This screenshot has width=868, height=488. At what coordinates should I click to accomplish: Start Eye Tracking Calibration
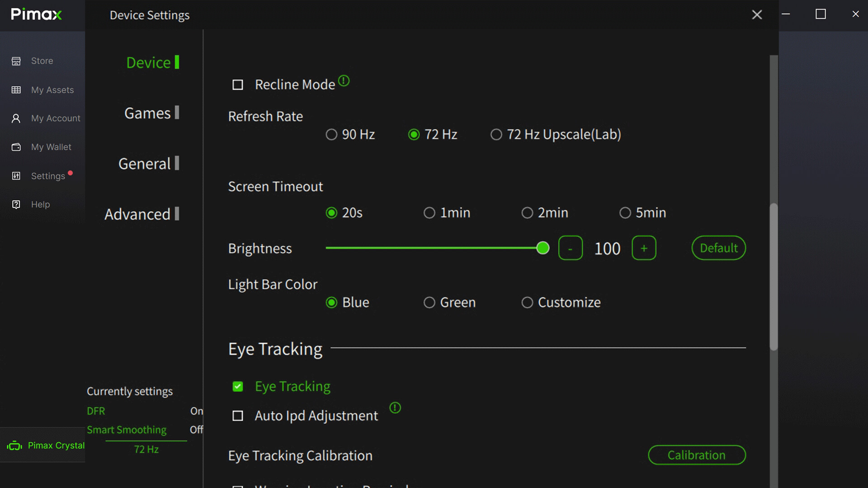pyautogui.click(x=696, y=455)
